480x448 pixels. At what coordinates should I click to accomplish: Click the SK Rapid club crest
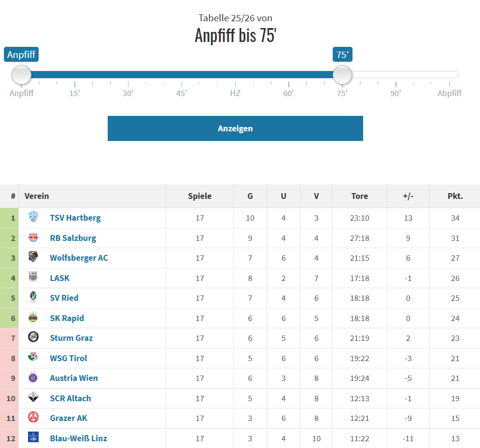33,318
